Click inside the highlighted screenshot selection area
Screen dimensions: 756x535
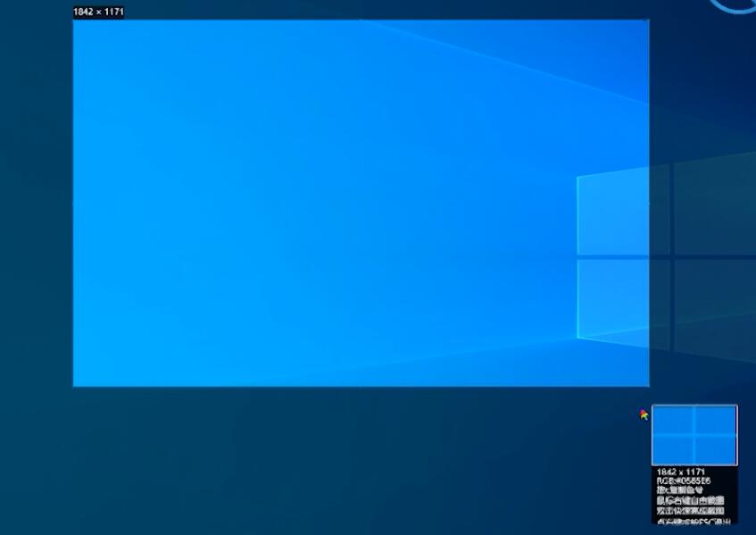[x=361, y=203]
